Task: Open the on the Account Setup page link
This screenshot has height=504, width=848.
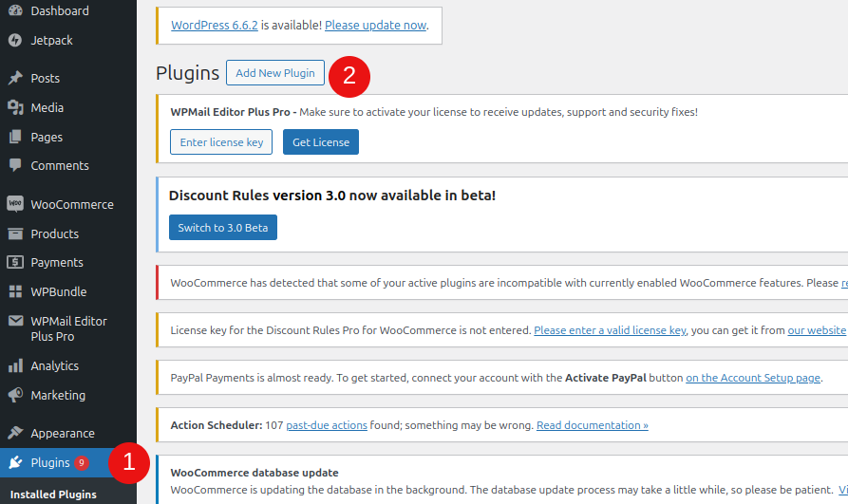Action: click(x=753, y=378)
